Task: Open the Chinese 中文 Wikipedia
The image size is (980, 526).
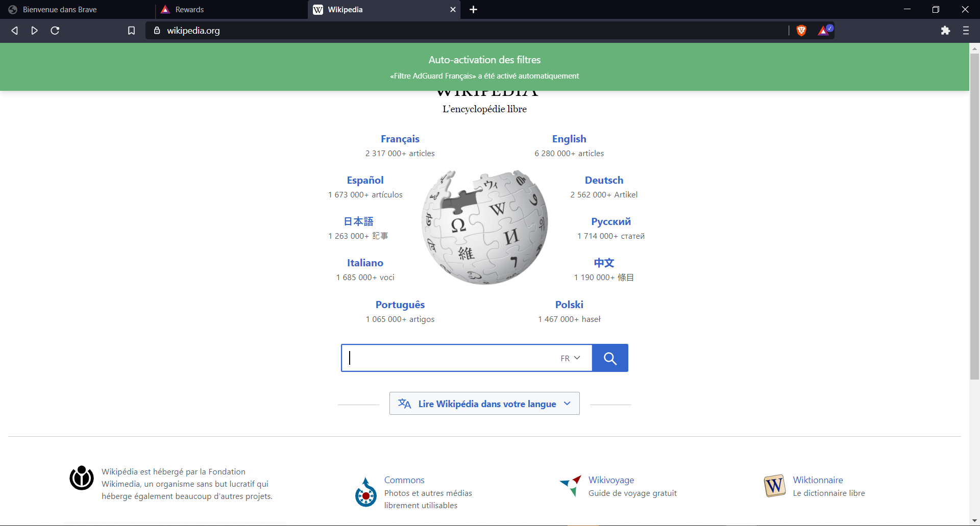Action: coord(604,263)
